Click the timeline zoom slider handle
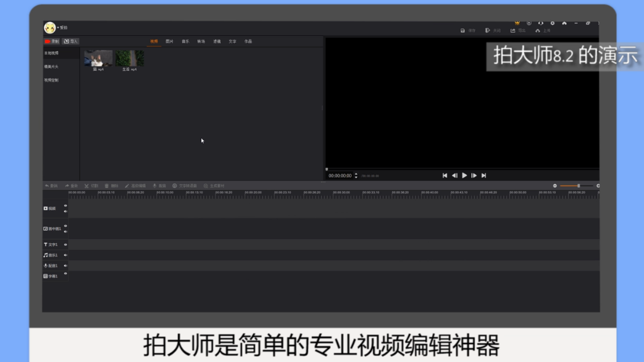644x362 pixels. (x=579, y=186)
